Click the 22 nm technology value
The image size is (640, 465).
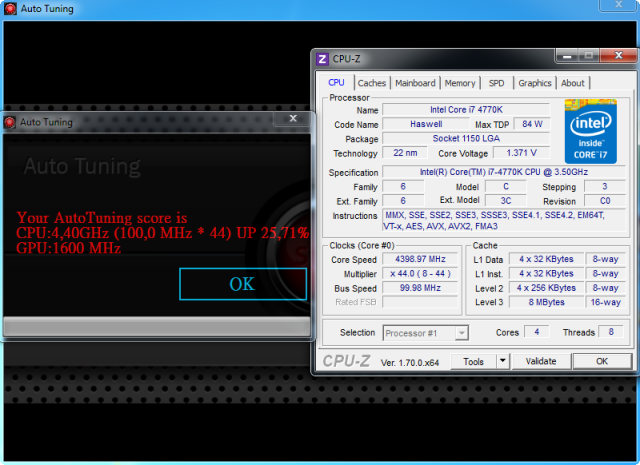point(405,153)
